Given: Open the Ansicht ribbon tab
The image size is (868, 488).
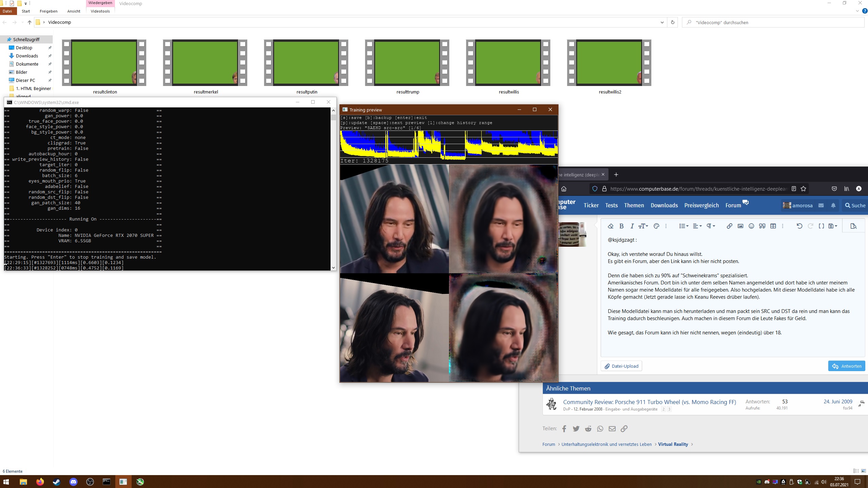Looking at the screenshot, I should click(x=73, y=11).
